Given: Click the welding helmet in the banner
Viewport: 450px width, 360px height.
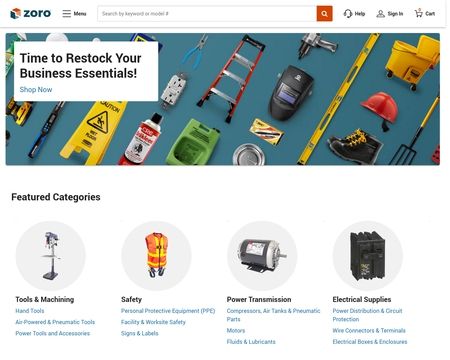Looking at the screenshot, I should [291, 92].
